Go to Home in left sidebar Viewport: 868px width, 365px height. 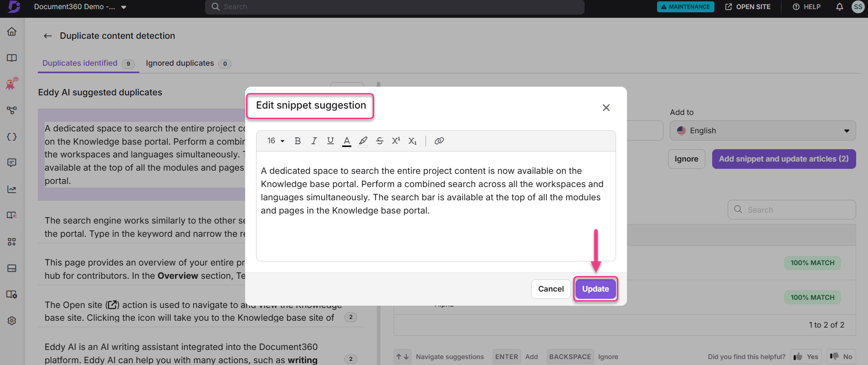pyautogui.click(x=12, y=31)
